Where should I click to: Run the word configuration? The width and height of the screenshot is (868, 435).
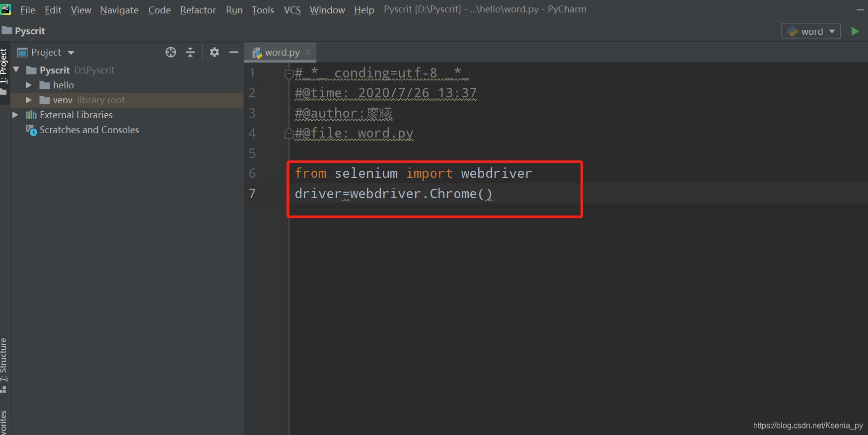click(x=855, y=31)
